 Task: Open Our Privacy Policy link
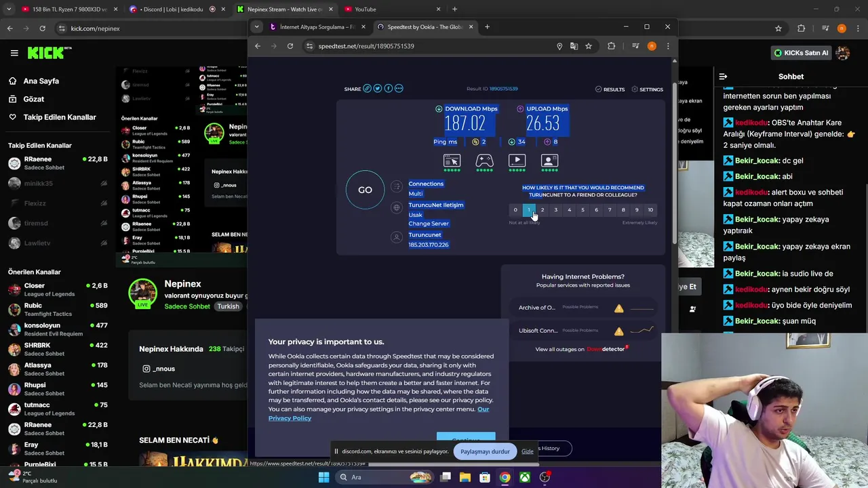coord(378,413)
